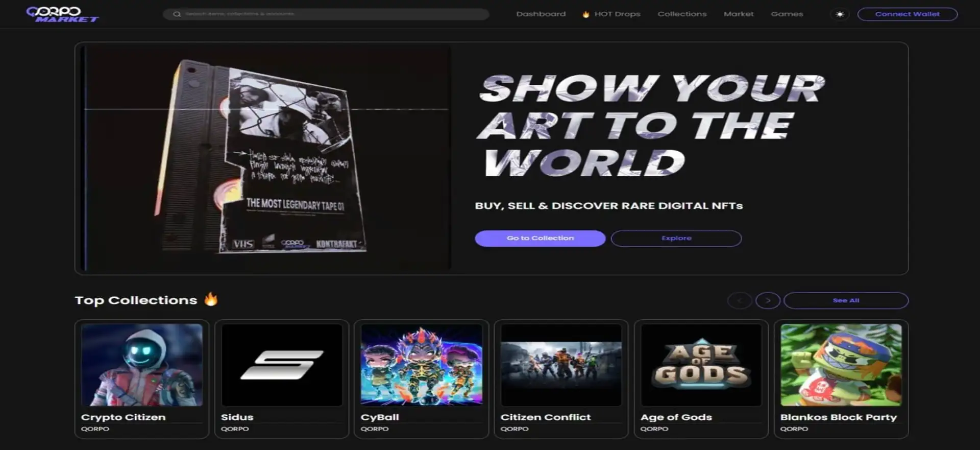The width and height of the screenshot is (980, 450).
Task: Select the Blankos Block Party title link
Action: coord(838,417)
